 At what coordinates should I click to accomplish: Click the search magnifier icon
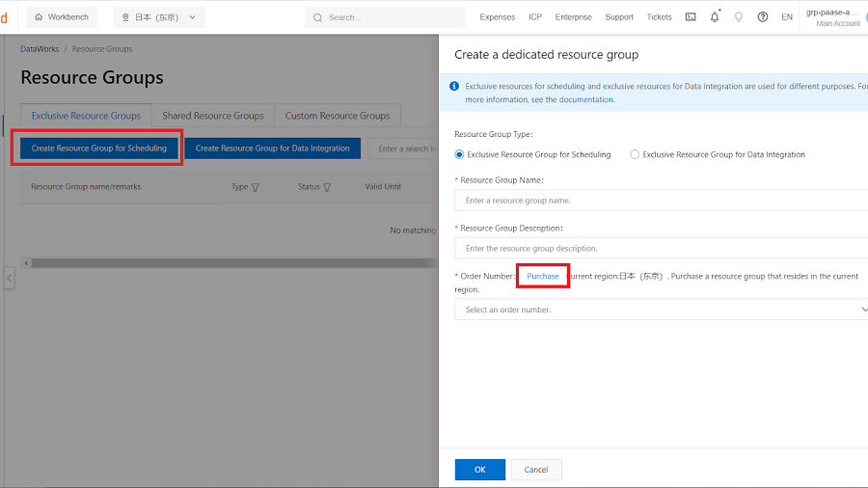pyautogui.click(x=317, y=17)
